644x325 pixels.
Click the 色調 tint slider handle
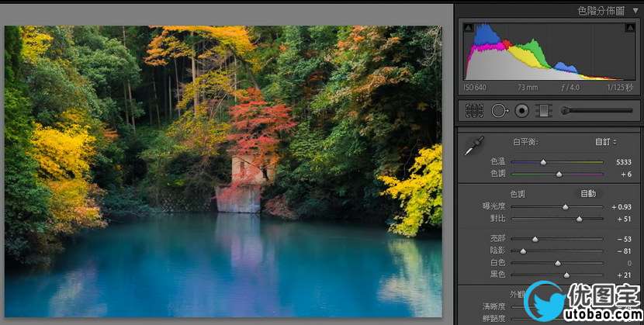[x=559, y=174]
